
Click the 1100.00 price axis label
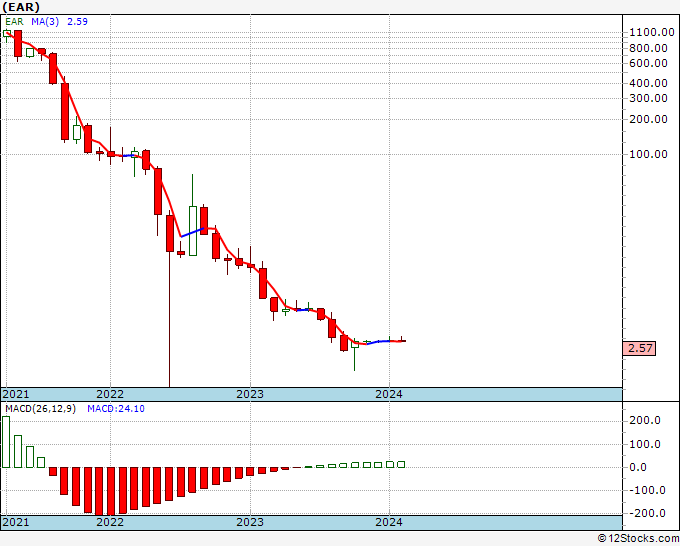point(652,32)
